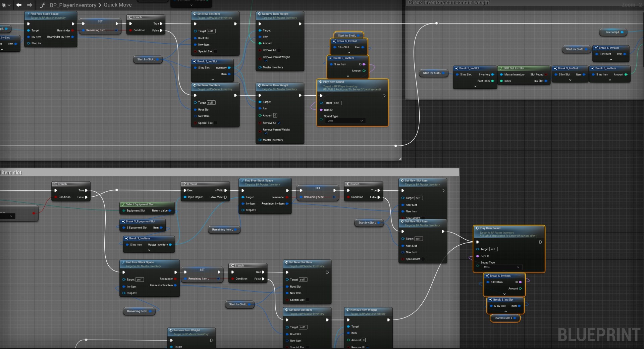Click the green Root Index output pin
This screenshot has height=349, width=644.
click(492, 81)
